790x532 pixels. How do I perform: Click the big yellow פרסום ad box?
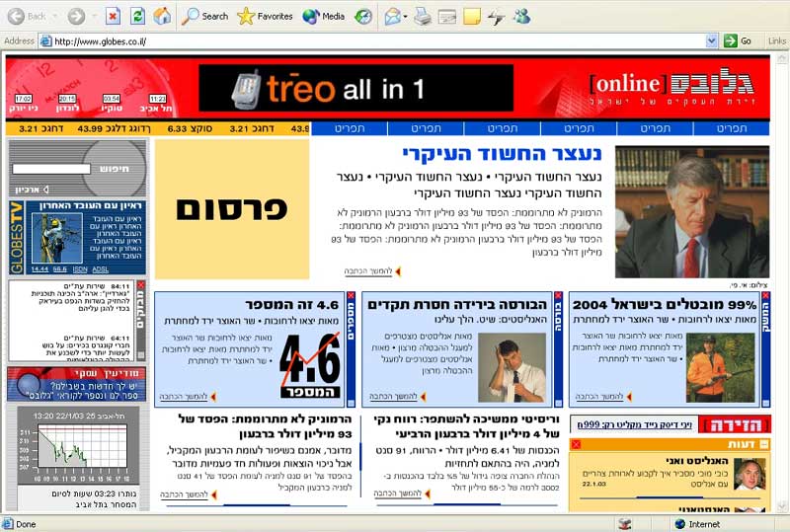(x=232, y=209)
